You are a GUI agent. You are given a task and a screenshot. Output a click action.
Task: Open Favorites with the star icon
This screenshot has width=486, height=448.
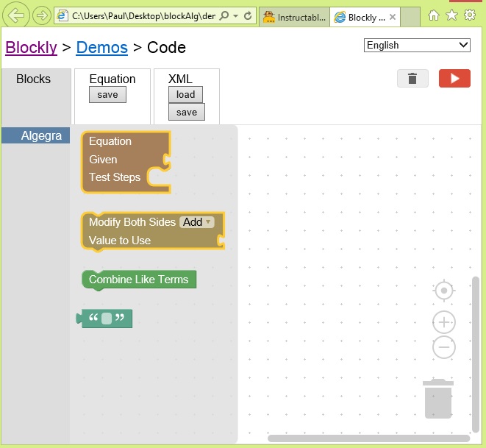pos(451,15)
